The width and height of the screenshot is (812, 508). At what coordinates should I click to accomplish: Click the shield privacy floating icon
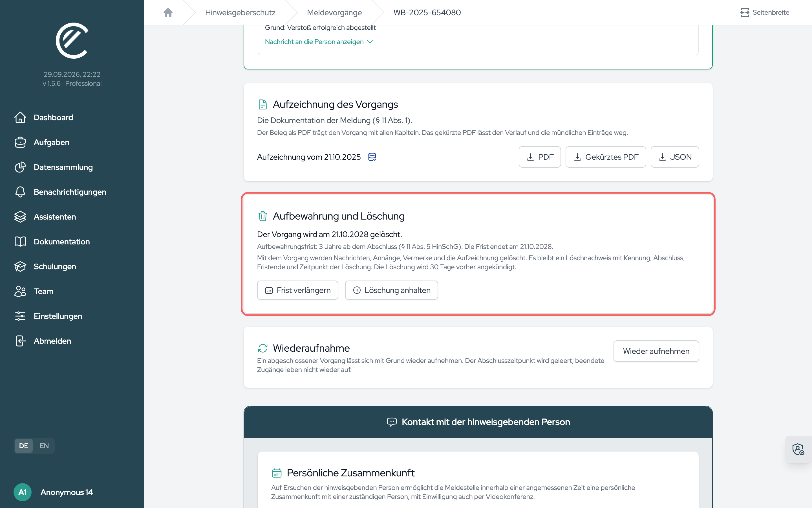tap(798, 449)
